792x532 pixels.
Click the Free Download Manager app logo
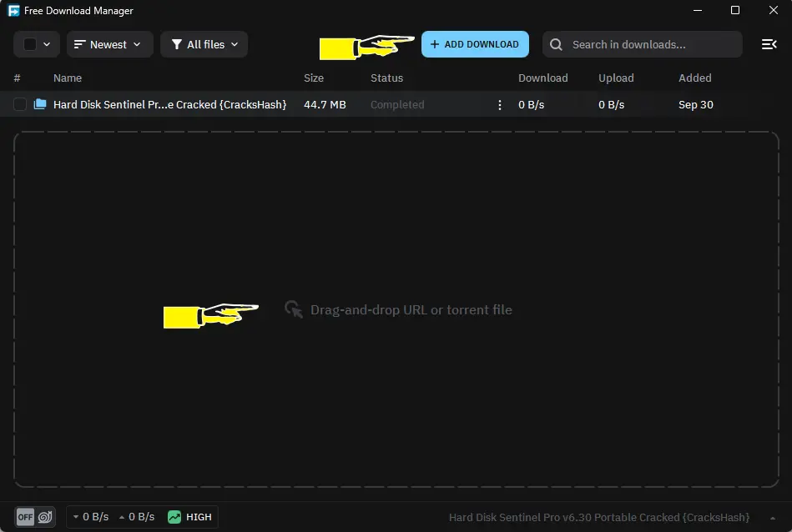coord(13,11)
